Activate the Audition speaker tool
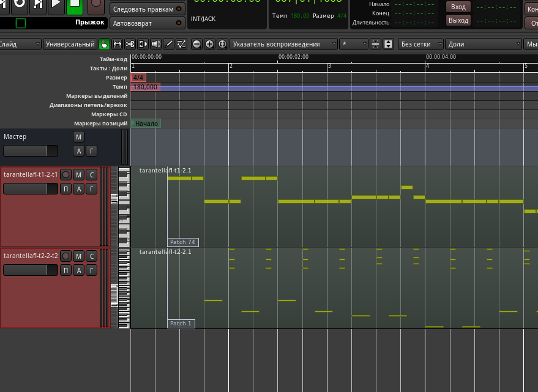This screenshot has width=538, height=392. pos(156,44)
